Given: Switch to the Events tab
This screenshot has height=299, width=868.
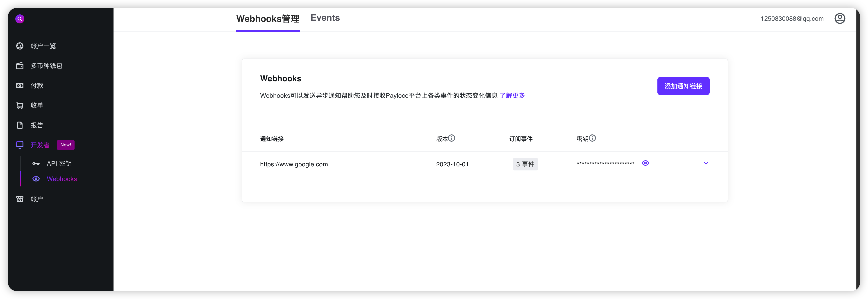Looking at the screenshot, I should tap(325, 18).
